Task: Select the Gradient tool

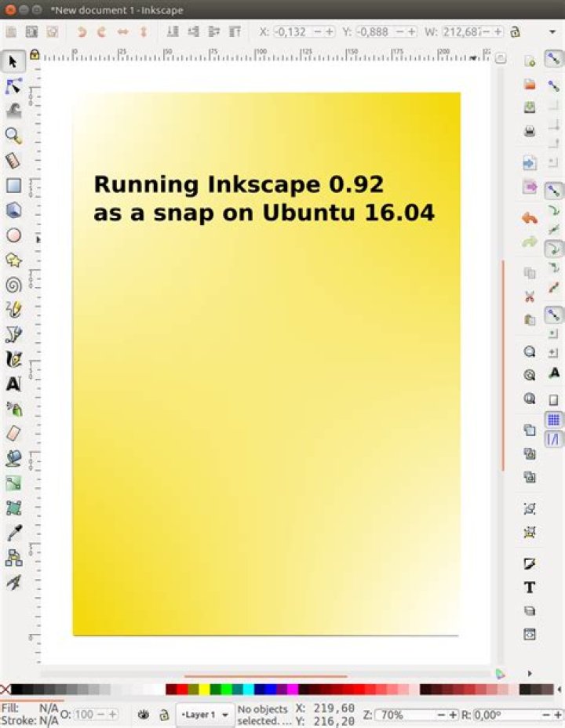Action: pos(13,483)
